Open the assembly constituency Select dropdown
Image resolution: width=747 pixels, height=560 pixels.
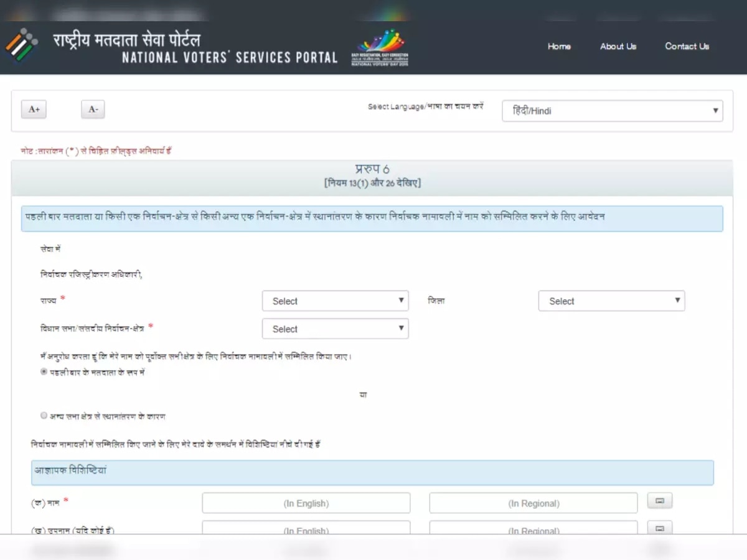pyautogui.click(x=335, y=329)
